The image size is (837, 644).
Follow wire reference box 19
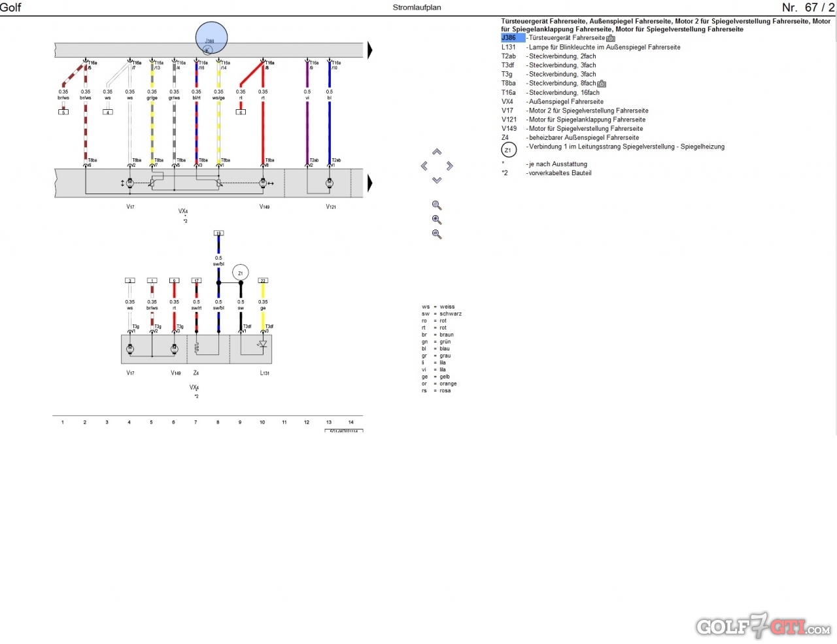click(x=218, y=233)
